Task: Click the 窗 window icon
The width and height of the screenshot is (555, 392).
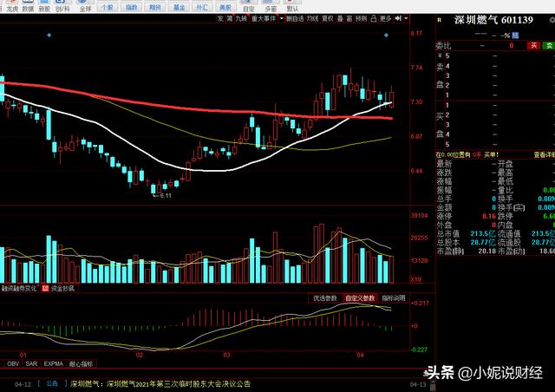Action: point(349,18)
